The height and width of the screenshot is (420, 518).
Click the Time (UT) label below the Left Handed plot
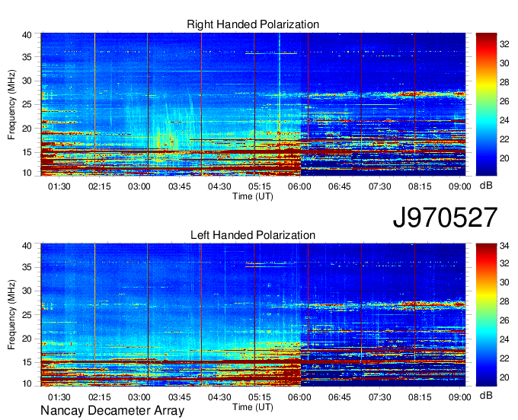[x=253, y=407]
